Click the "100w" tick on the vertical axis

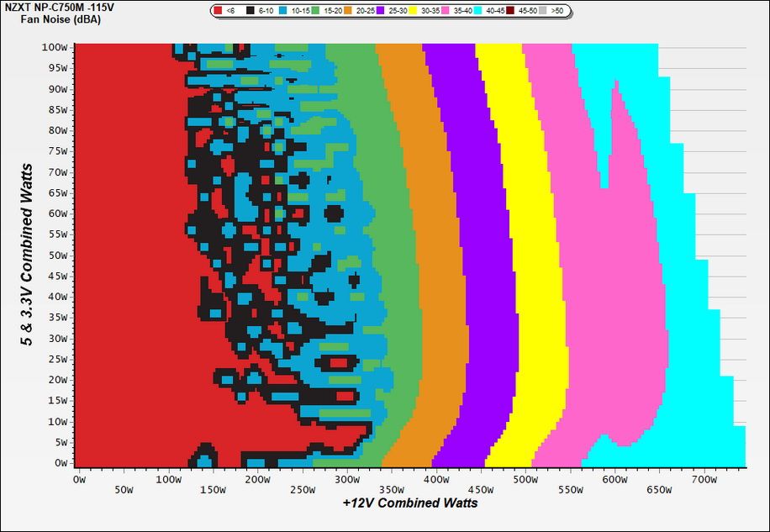pyautogui.click(x=56, y=47)
